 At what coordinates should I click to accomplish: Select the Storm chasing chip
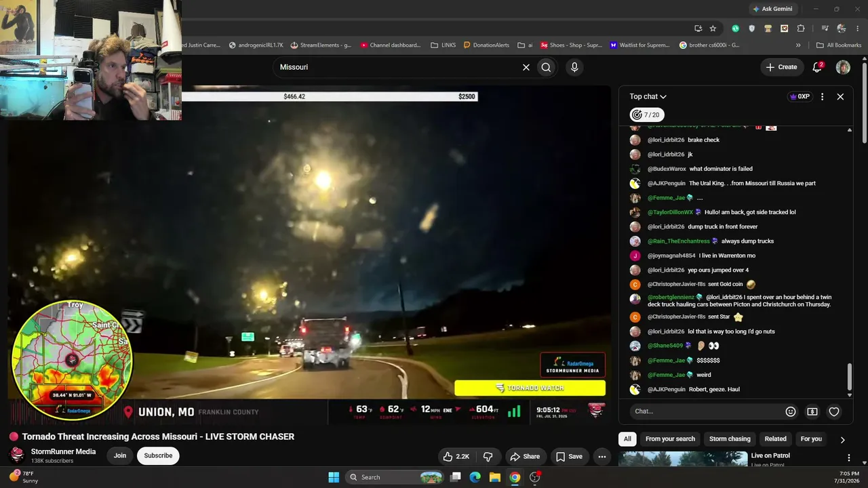[730, 439]
